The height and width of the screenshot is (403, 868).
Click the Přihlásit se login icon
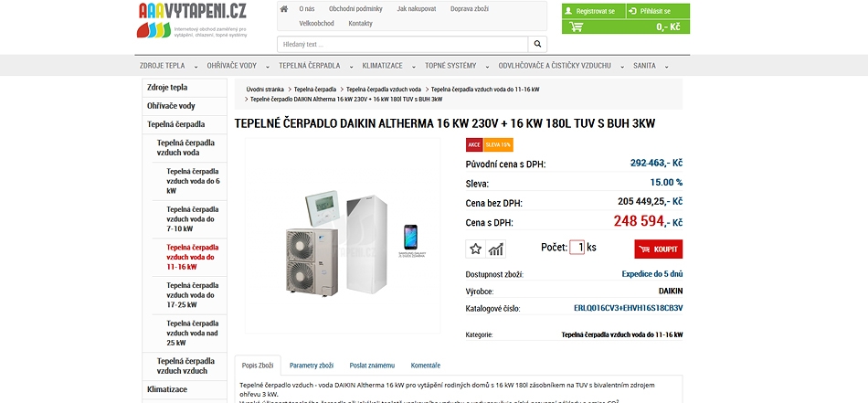tap(634, 11)
